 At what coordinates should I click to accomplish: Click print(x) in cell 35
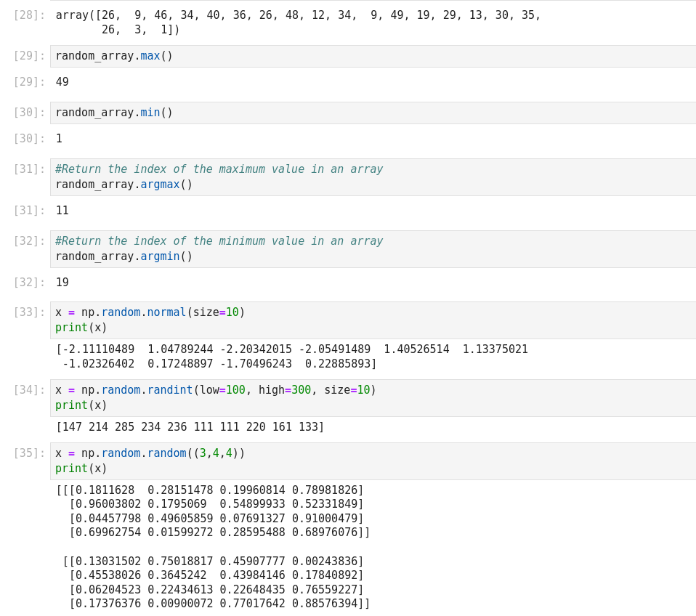81,469
